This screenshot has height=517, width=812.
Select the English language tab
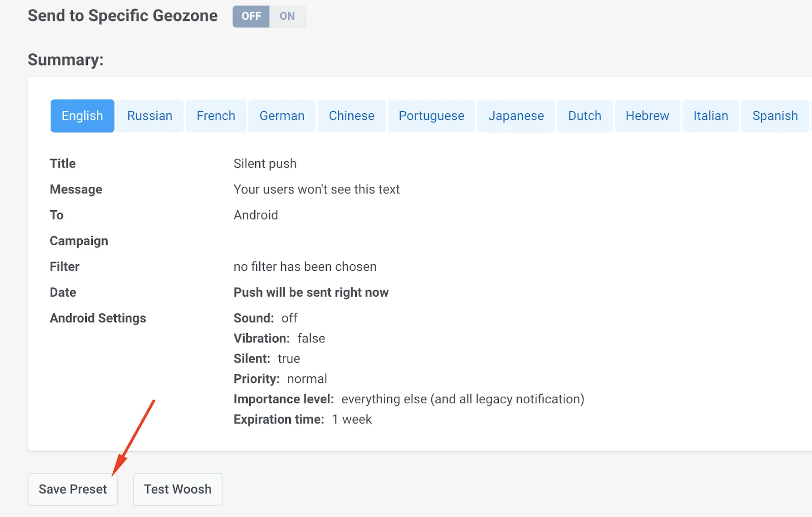click(x=82, y=116)
